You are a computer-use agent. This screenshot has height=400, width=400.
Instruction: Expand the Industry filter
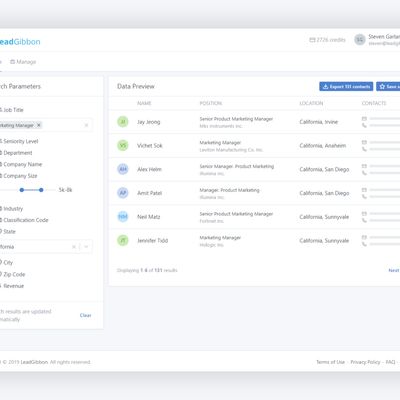(12, 209)
